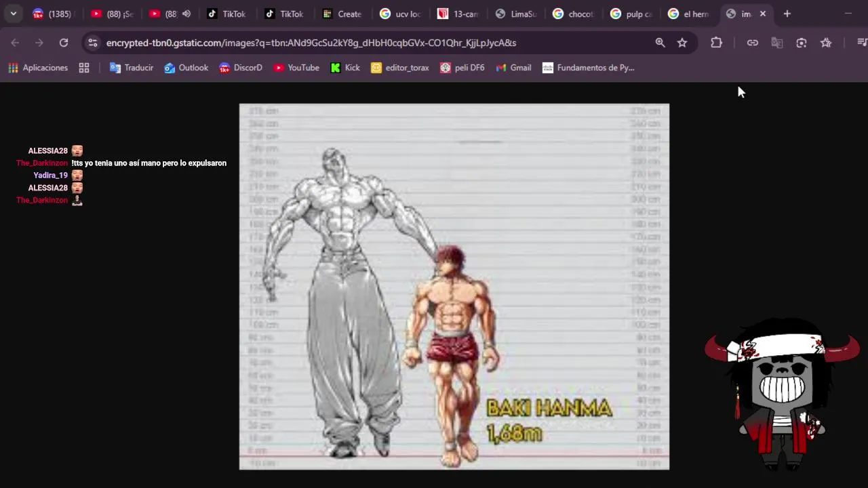
Task: Switch to the (1385) tab
Action: coord(53,14)
